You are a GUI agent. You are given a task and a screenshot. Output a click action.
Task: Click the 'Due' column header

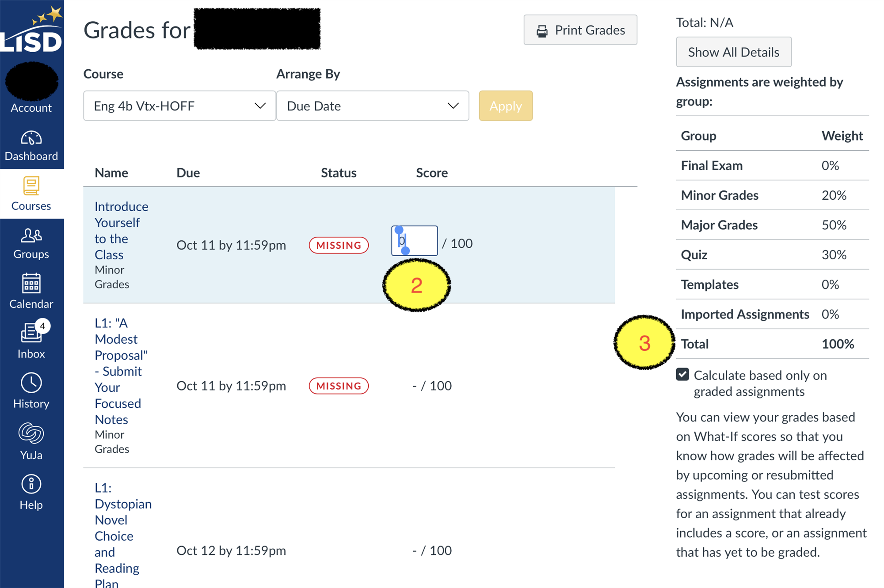(188, 173)
